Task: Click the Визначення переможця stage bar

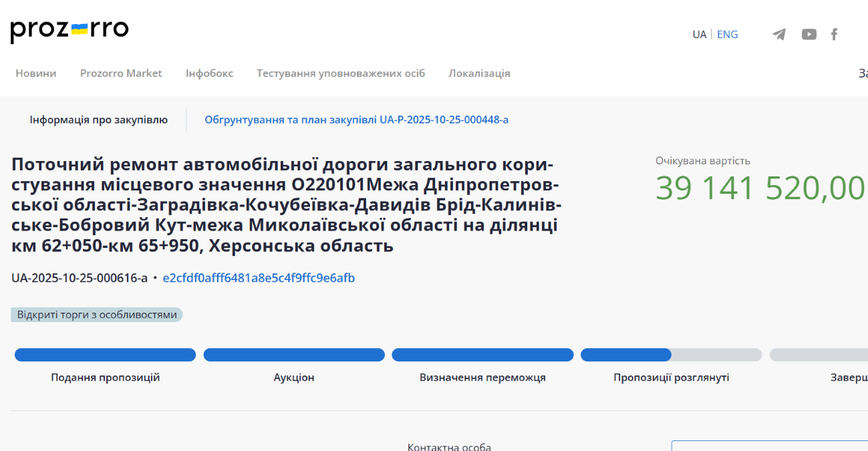Action: coord(482,355)
